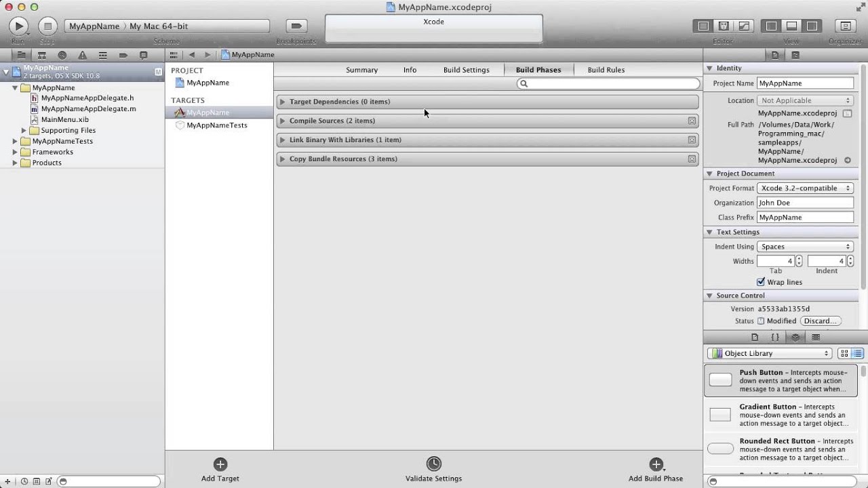Screen dimensions: 868x488
Task: Show the Media library
Action: click(816, 337)
